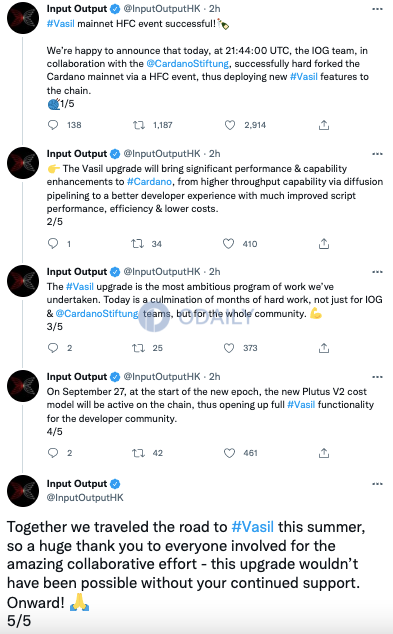The width and height of the screenshot is (393, 634).
Task: Open Input Output name on 2/5 tweet
Action: point(77,154)
